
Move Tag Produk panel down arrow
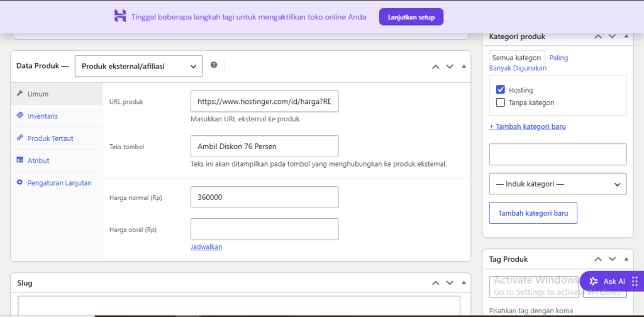[613, 259]
